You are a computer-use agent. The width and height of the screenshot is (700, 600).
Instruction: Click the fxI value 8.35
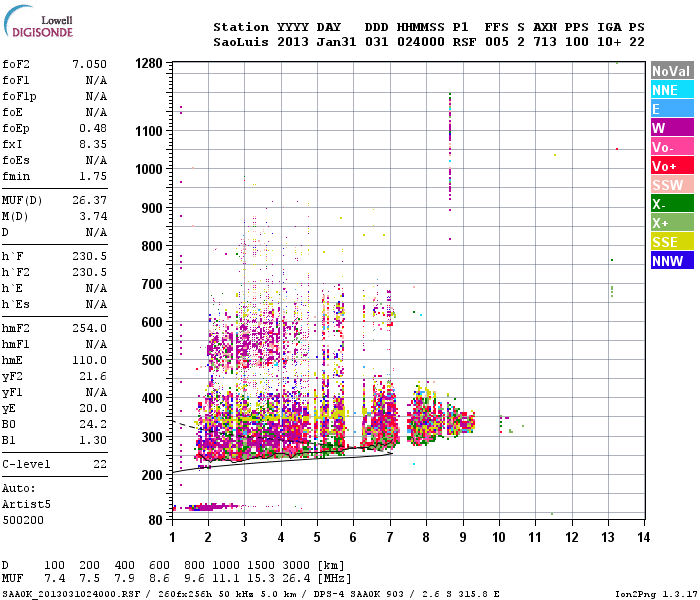(93, 144)
